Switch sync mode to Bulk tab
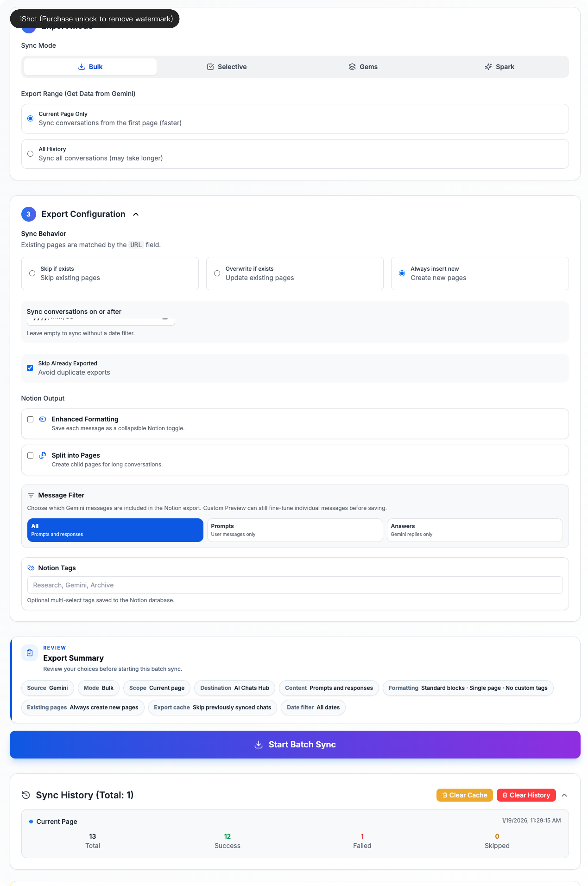588x886 pixels. [90, 67]
